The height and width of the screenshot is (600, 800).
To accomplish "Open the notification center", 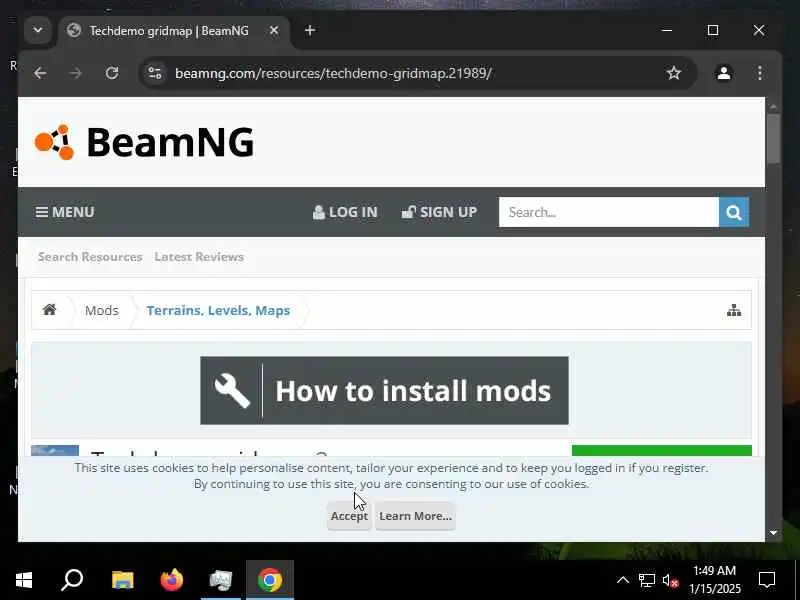I will pos(766,580).
